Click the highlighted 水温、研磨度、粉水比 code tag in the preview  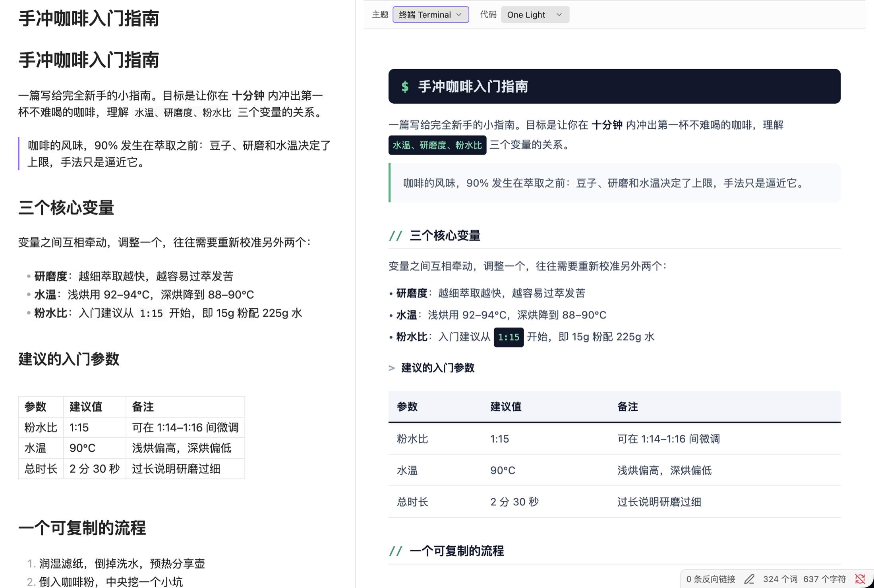click(437, 145)
